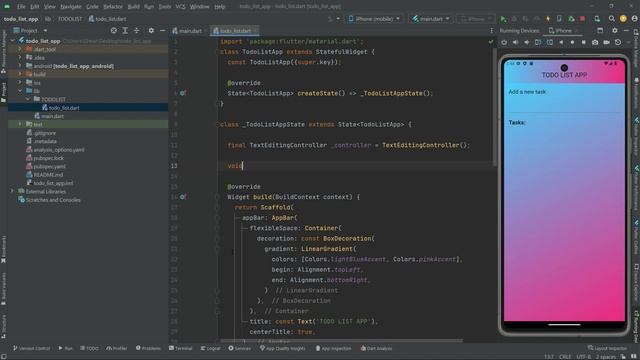This screenshot has width=640, height=360.
Task: Expand the test folder
Action: point(20,124)
